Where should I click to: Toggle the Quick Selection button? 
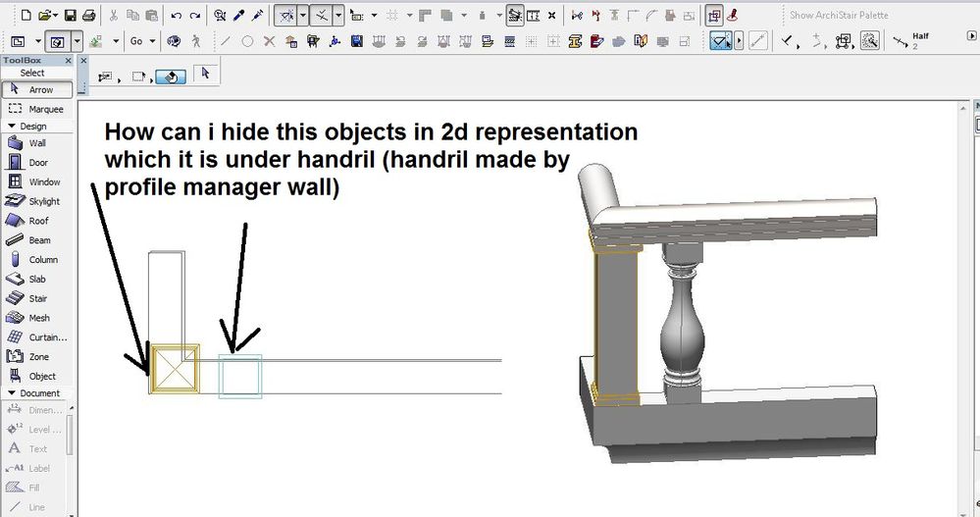(721, 41)
